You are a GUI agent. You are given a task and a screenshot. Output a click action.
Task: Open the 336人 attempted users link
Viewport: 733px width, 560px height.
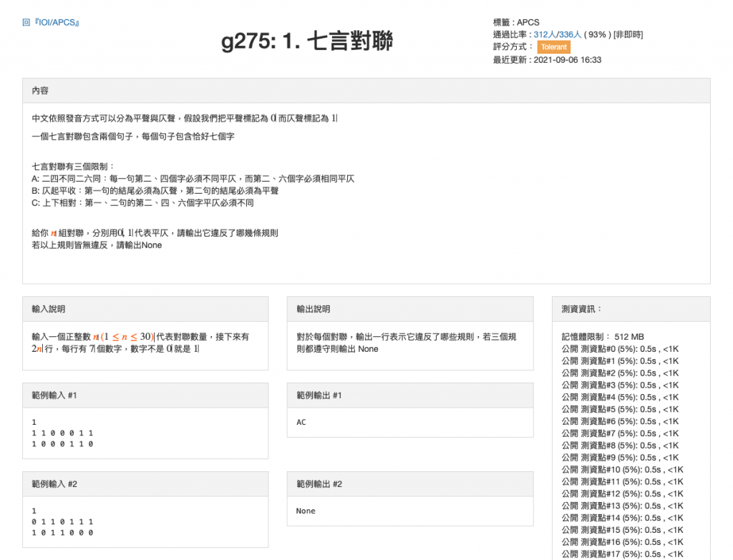pos(569,34)
